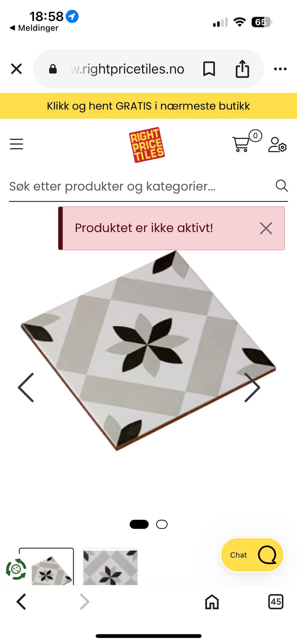The height and width of the screenshot is (644, 297).
Task: Open the 45 tabs overview
Action: [276, 602]
